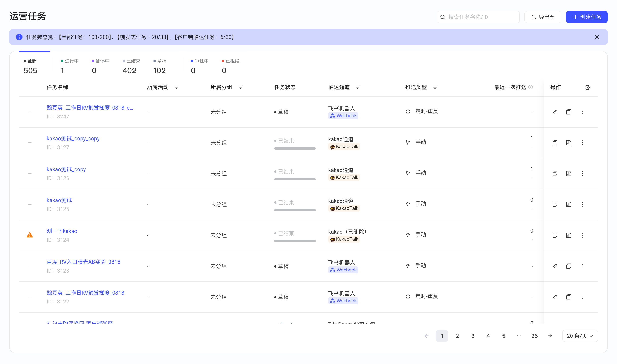Open more options for kakao测试_copy
The height and width of the screenshot is (364, 617).
click(583, 174)
